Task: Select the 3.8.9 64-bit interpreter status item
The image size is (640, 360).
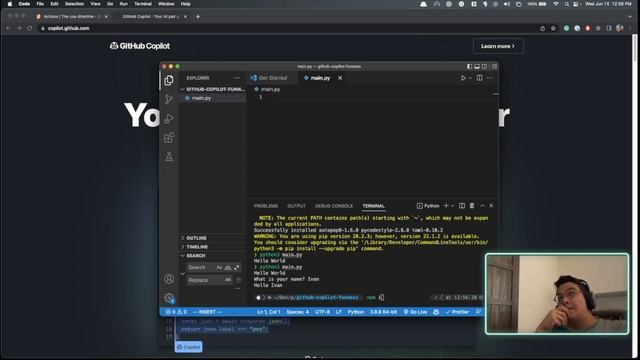Action: point(383,312)
